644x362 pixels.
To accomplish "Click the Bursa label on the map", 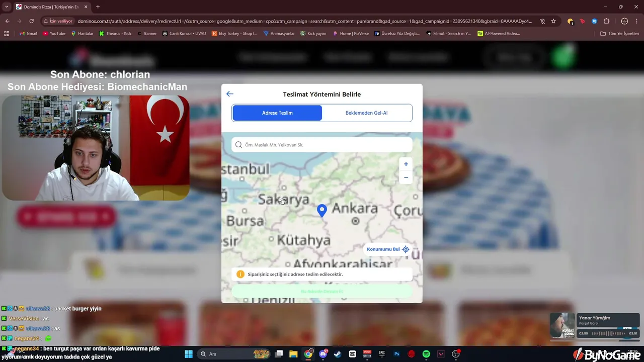I will [x=245, y=221].
